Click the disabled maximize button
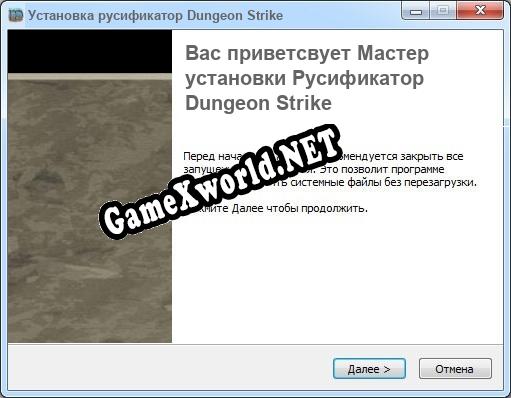The height and width of the screenshot is (398, 511). [443, 11]
